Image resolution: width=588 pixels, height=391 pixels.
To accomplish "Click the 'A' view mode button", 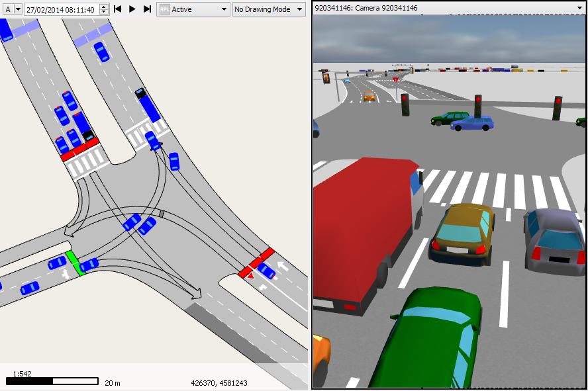I will 8,9.
